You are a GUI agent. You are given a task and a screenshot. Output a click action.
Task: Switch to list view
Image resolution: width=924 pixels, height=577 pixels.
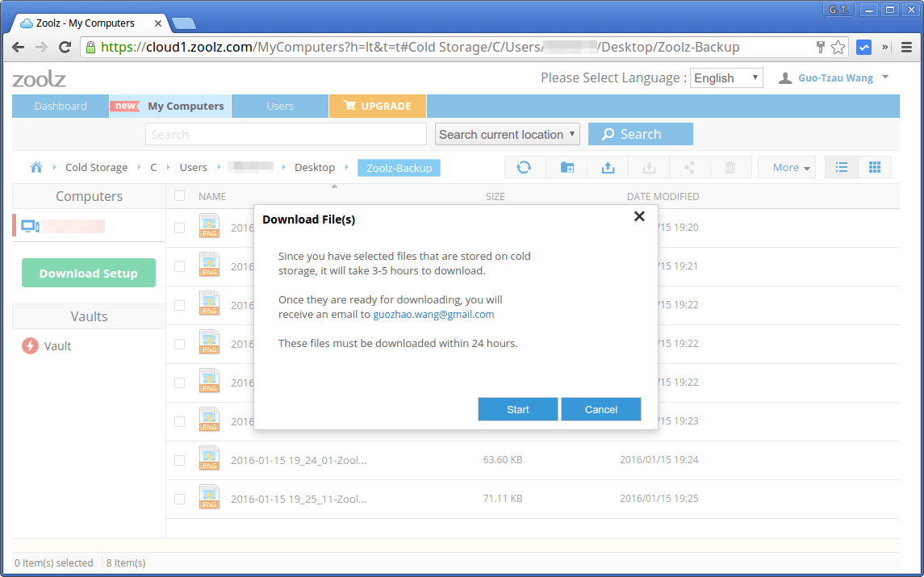point(841,166)
